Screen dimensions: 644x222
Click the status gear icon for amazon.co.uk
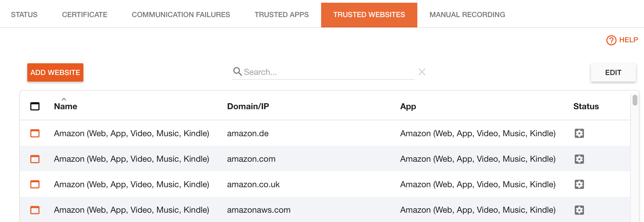point(579,184)
